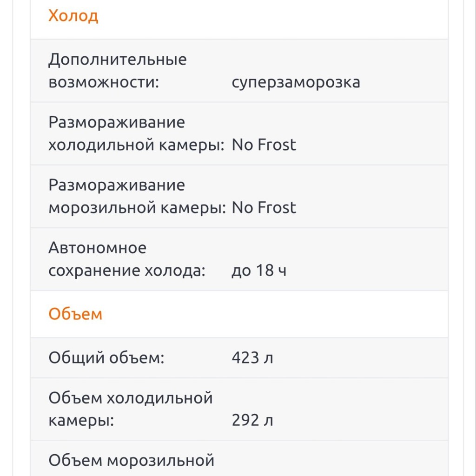
Task: Click the Автономное сохранение холода label
Action: 127,259
